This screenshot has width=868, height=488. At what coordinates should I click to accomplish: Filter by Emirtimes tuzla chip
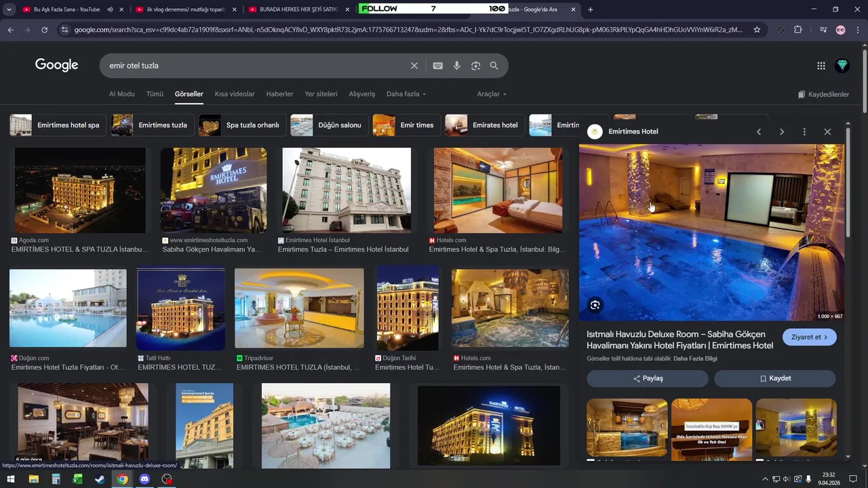[153, 125]
